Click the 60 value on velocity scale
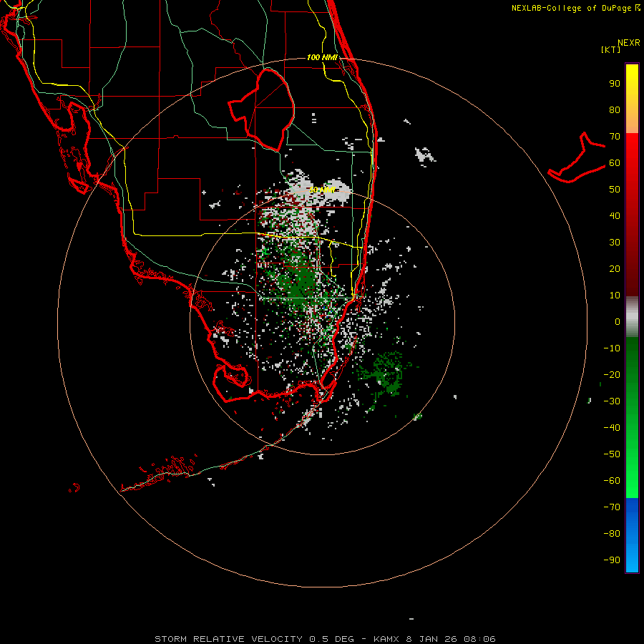 pos(615,163)
